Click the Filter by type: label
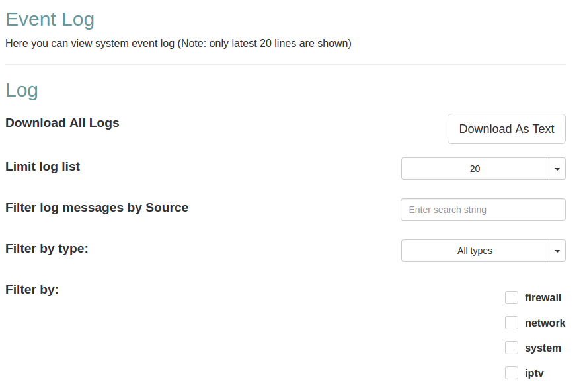This screenshot has height=392, width=585. coord(47,249)
